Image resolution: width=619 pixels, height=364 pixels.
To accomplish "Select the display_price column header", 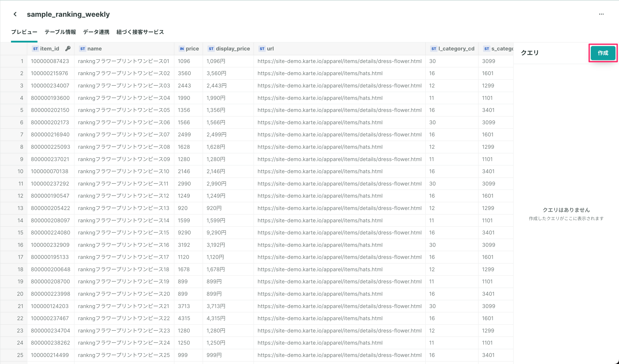I will (228, 49).
